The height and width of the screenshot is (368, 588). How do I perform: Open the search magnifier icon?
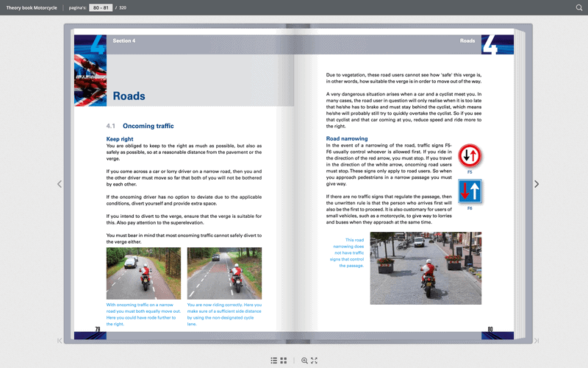[579, 7]
